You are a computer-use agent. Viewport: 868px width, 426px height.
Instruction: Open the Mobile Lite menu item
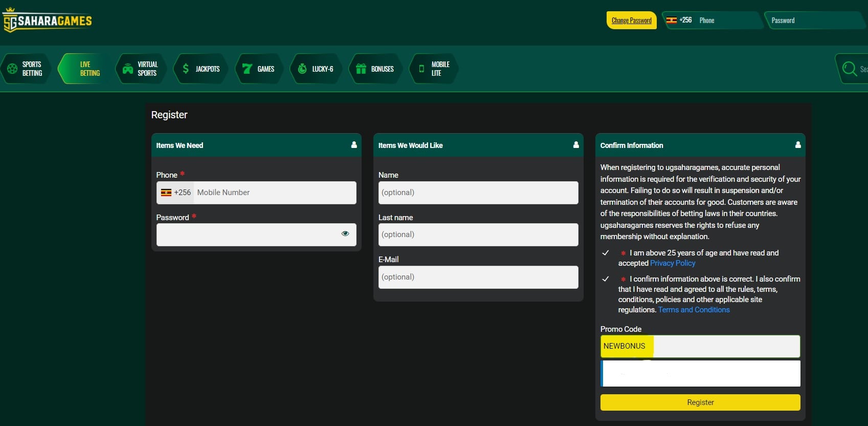[x=434, y=69]
